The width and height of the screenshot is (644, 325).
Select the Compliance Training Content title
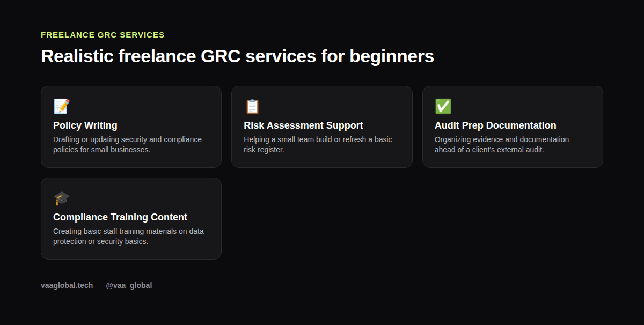(x=120, y=217)
